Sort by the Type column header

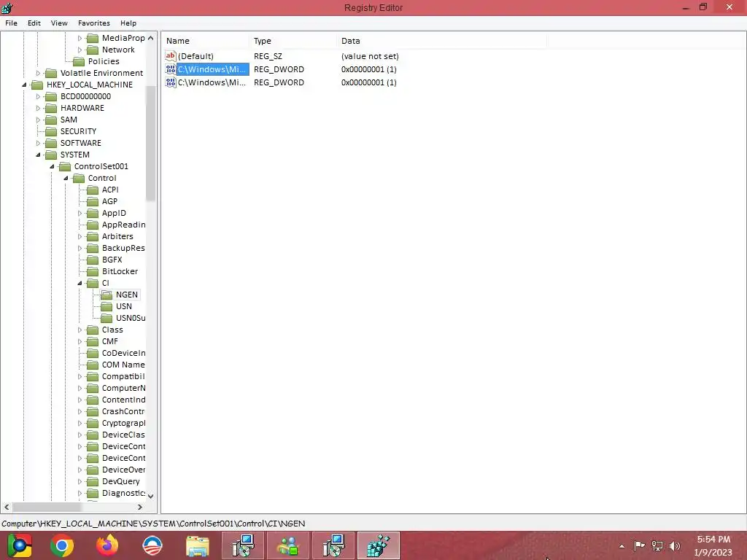293,41
